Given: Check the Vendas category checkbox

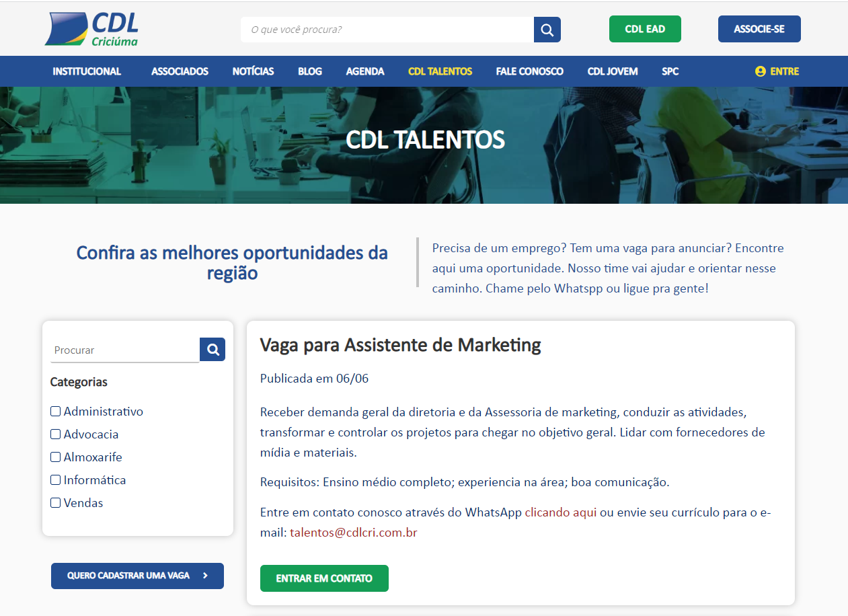Looking at the screenshot, I should tap(55, 502).
